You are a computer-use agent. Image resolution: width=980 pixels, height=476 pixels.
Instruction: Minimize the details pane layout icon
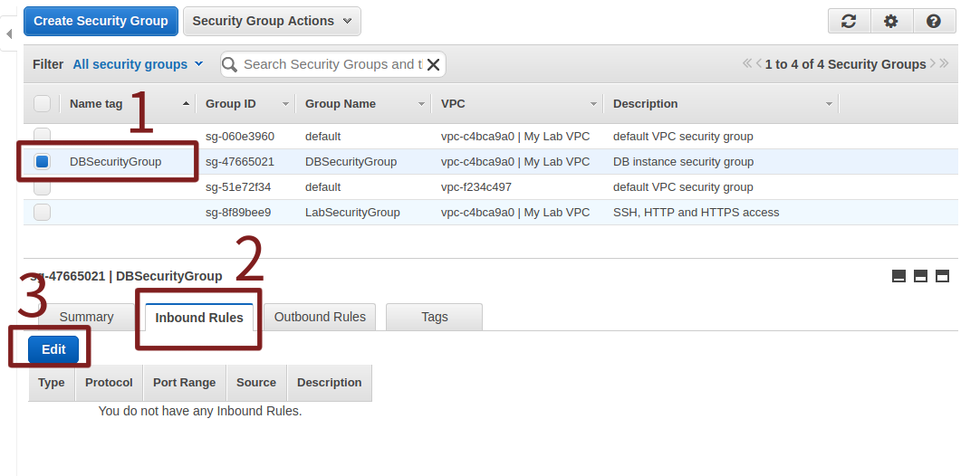899,276
